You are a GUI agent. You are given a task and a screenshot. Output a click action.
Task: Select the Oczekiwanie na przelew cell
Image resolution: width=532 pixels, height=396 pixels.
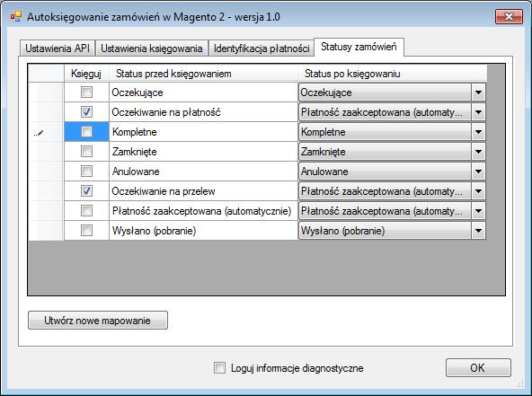point(203,191)
